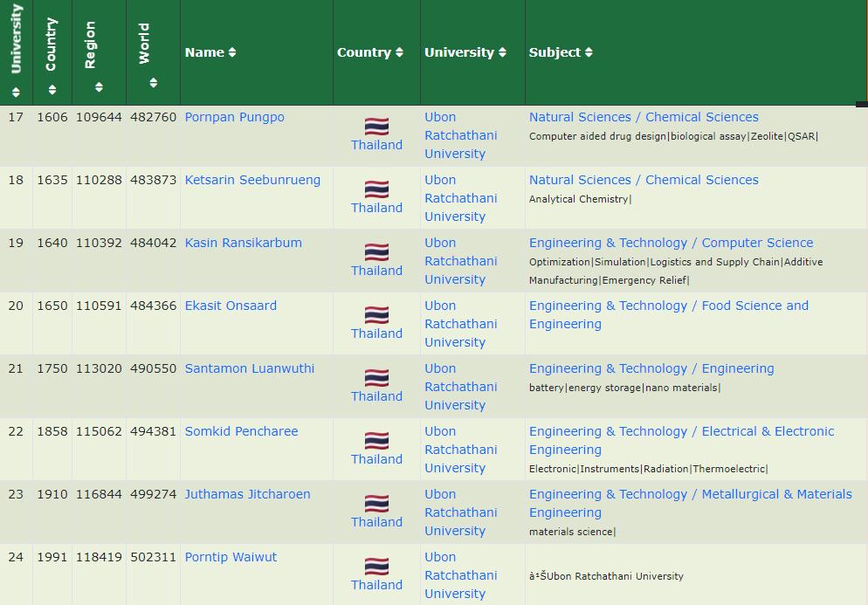Open Food Science and Engineering subject link
The image size is (868, 605).
pos(669,314)
